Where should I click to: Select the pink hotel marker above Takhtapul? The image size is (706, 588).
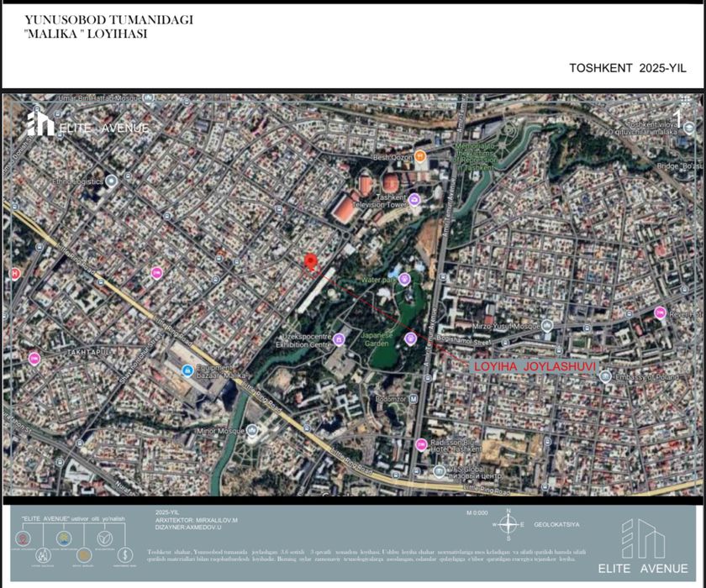point(156,273)
